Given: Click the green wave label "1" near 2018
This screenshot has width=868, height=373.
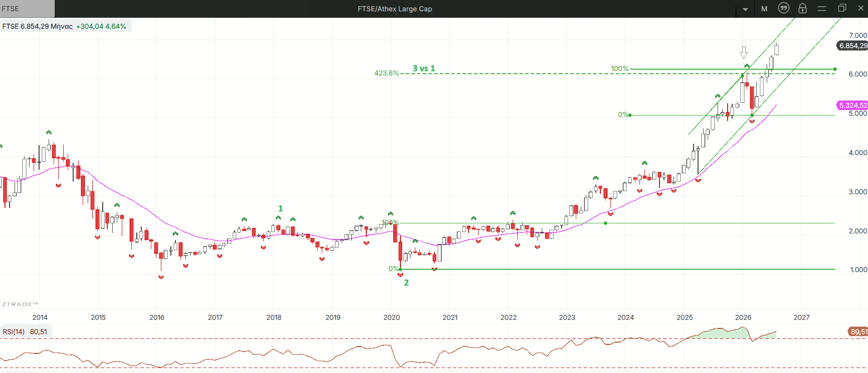Looking at the screenshot, I should [280, 208].
